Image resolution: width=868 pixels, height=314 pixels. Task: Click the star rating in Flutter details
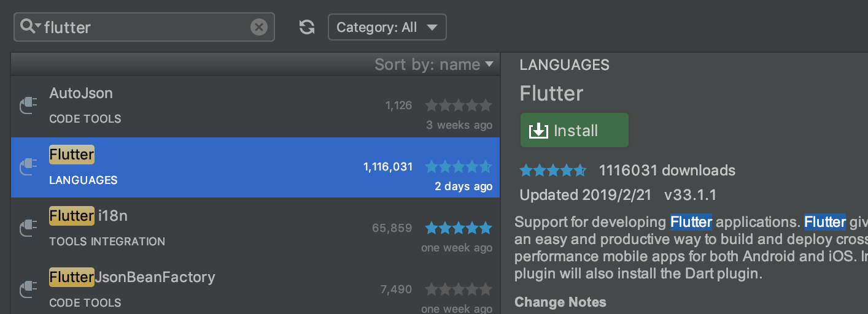pos(552,170)
